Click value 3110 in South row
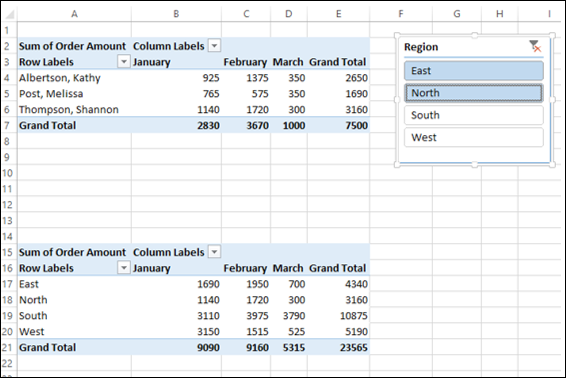Viewport: 566px width, 378px height. pyautogui.click(x=208, y=316)
